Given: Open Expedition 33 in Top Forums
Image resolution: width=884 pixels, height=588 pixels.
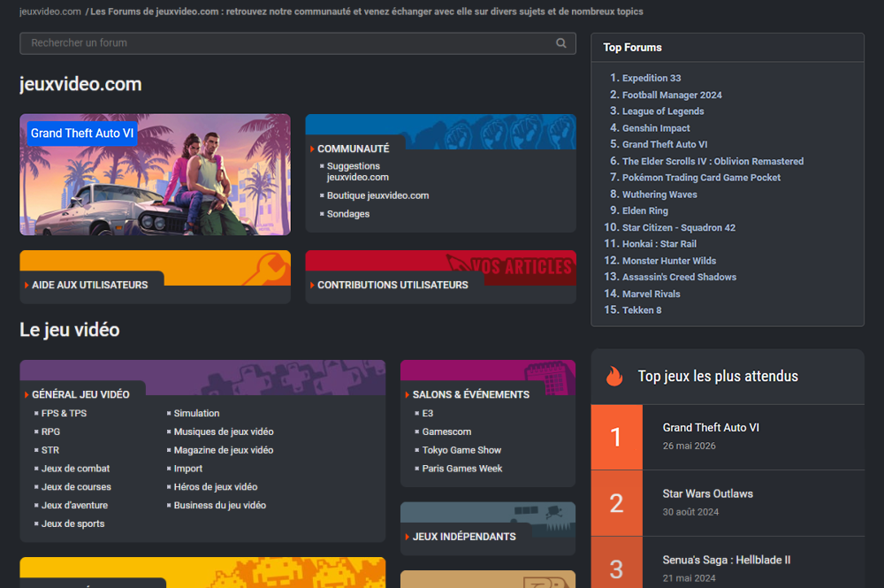Looking at the screenshot, I should [x=652, y=79].
